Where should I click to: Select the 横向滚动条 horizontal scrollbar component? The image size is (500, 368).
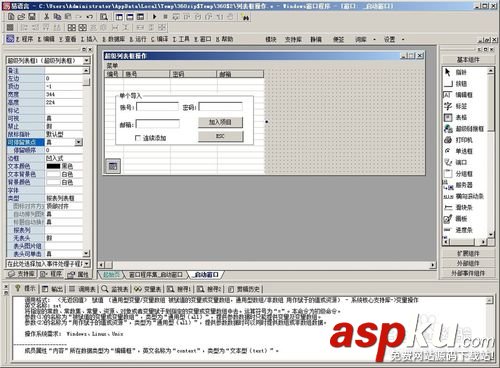pyautogui.click(x=464, y=196)
